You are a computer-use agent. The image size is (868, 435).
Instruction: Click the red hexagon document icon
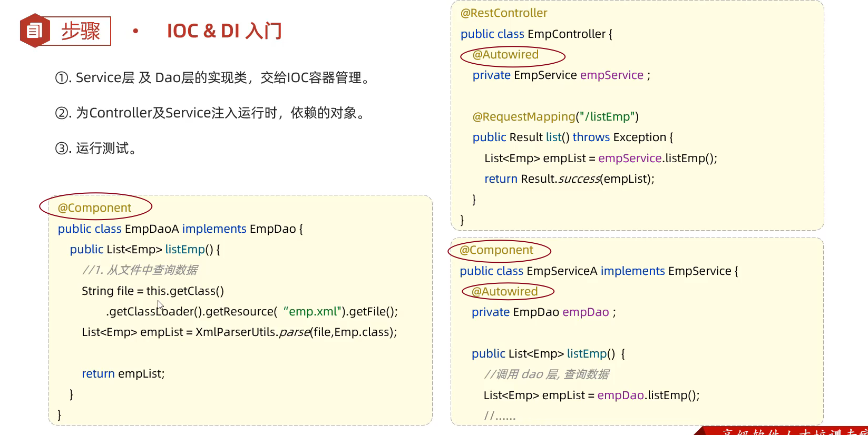[34, 31]
